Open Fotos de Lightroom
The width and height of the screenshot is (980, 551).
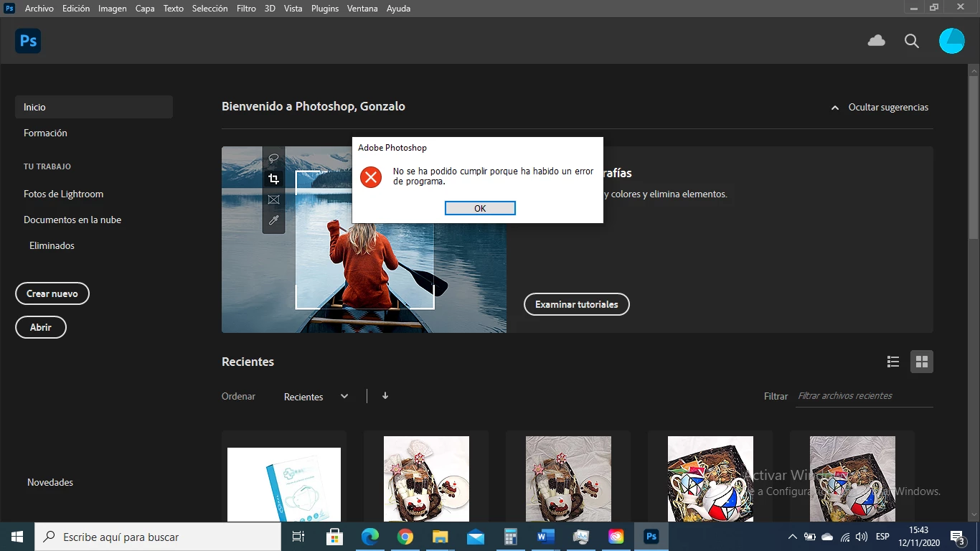pyautogui.click(x=63, y=194)
